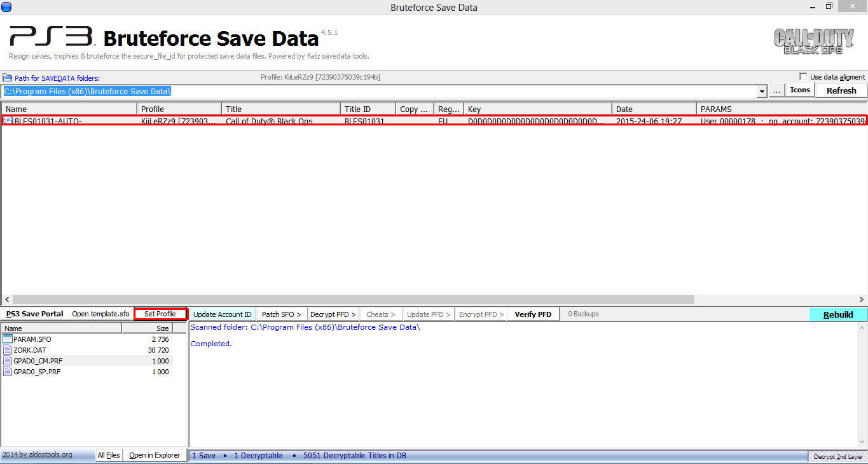868x464 pixels.
Task: Click the Set Profile button
Action: [x=160, y=314]
